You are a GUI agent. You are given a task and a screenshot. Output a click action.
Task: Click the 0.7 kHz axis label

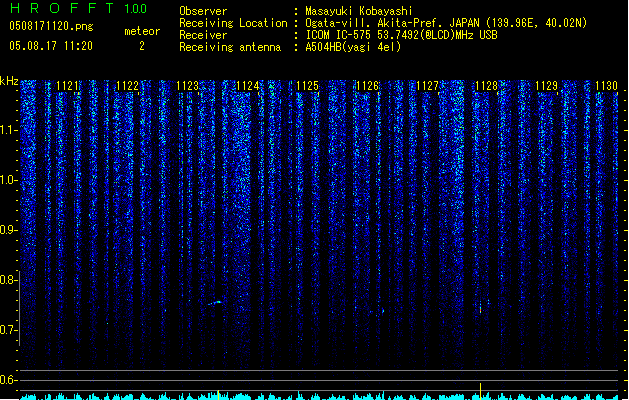coord(8,330)
